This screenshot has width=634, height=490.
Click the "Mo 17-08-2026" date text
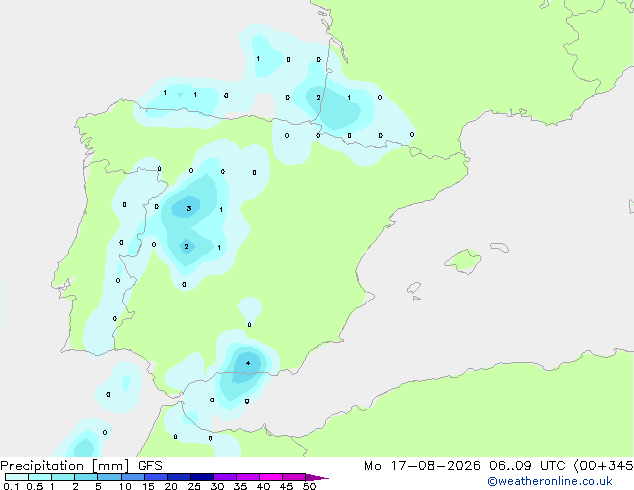coord(423,466)
